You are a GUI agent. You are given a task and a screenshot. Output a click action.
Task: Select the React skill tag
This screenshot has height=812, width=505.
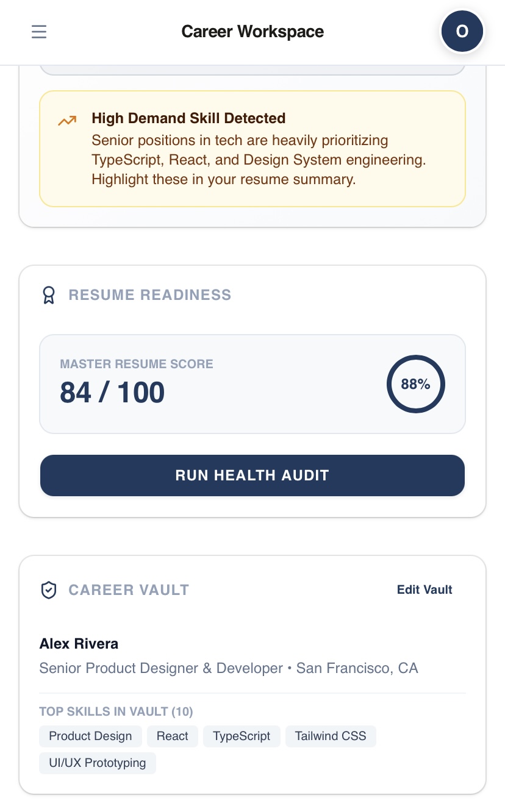173,736
